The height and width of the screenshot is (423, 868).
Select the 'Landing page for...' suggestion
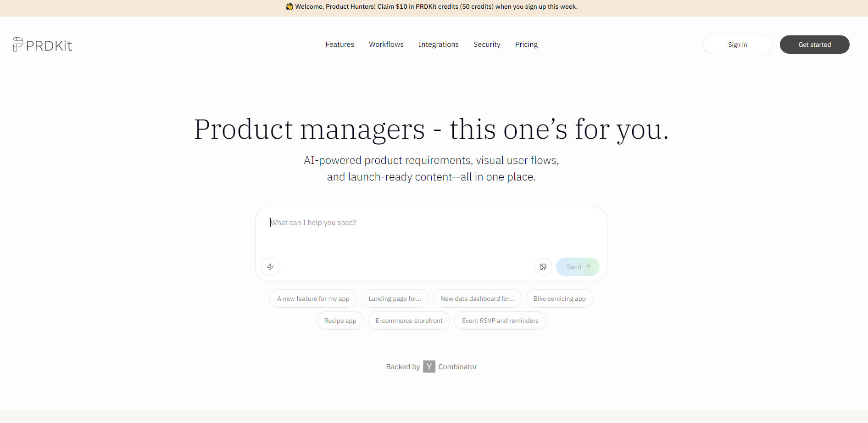(395, 299)
